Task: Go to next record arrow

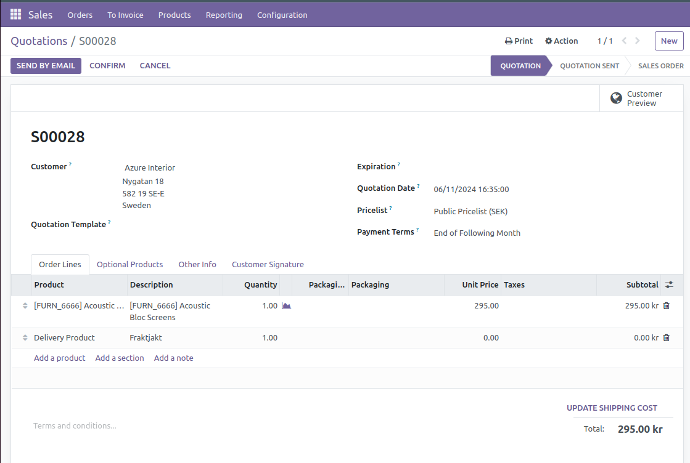Action: (637, 41)
